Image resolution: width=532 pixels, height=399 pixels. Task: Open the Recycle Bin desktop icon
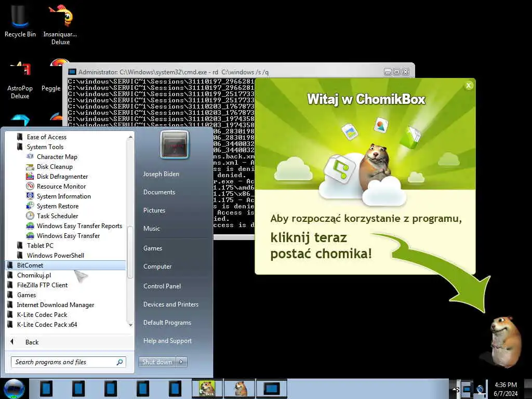[x=20, y=21]
